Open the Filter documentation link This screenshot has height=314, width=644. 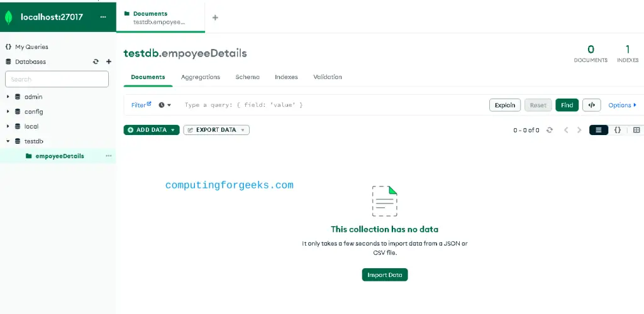(x=142, y=105)
